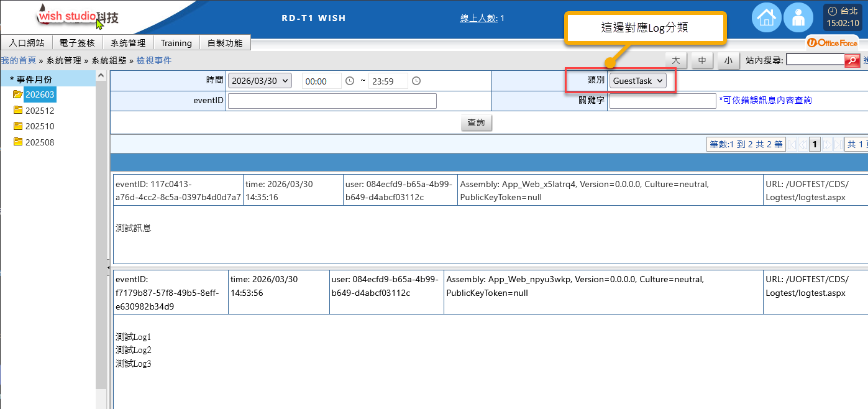Click the red site search magnifier icon
Screen dimensions: 868x409
[852, 60]
